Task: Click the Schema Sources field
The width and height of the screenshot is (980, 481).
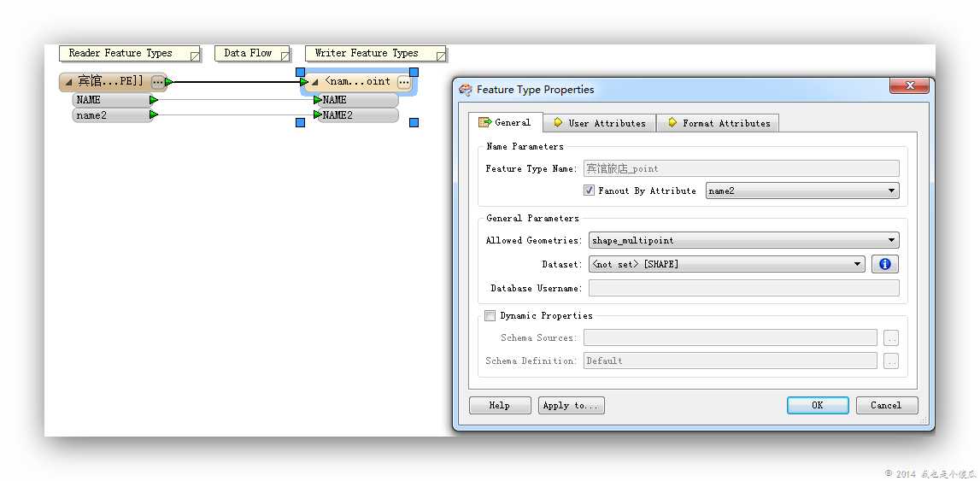Action: 730,337
